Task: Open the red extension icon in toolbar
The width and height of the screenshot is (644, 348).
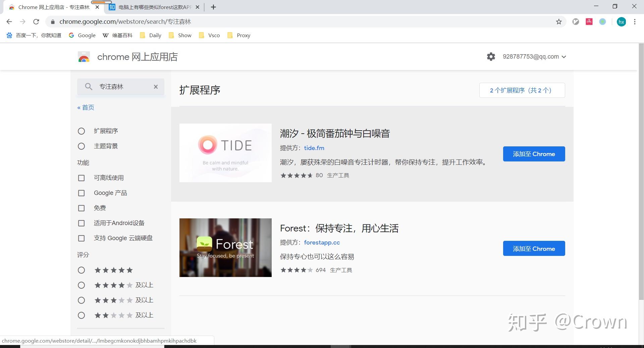Action: click(589, 22)
